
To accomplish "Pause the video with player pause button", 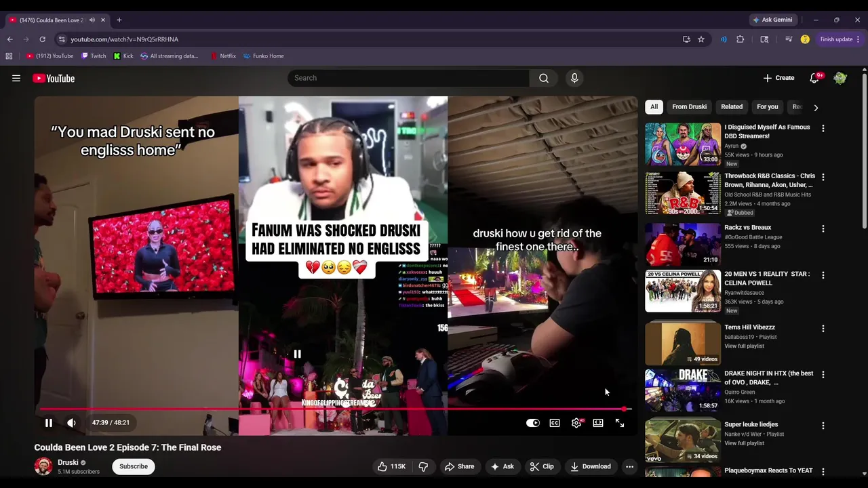I will click(x=49, y=423).
